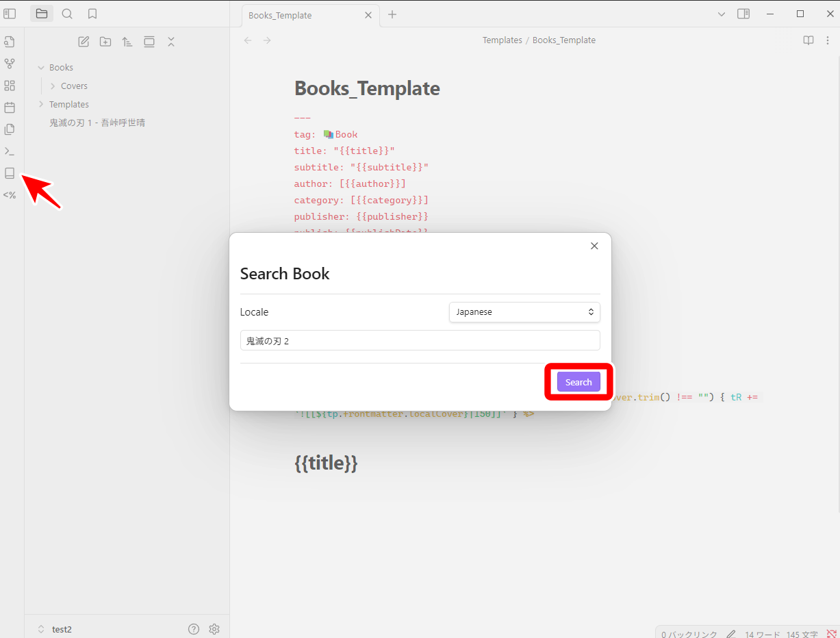Image resolution: width=840 pixels, height=638 pixels.
Task: Create a new note in file explorer
Action: click(x=84, y=42)
